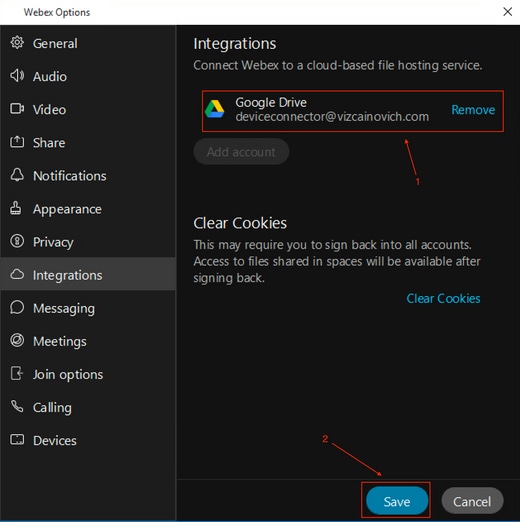
Task: Close the Webex Options window
Action: pyautogui.click(x=507, y=12)
